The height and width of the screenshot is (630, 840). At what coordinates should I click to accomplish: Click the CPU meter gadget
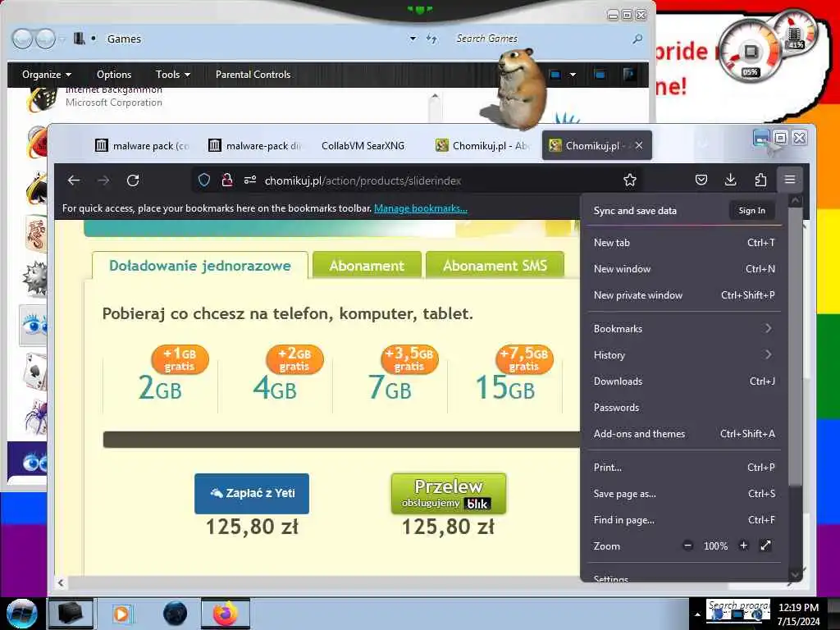[x=750, y=52]
